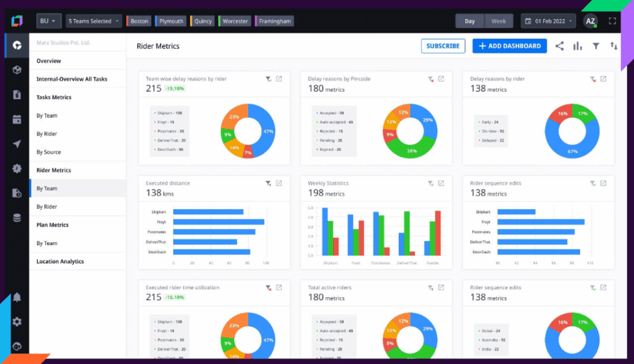Enter fullscreen mode using the top-right icon
The width and height of the screenshot is (634, 364).
pyautogui.click(x=612, y=20)
